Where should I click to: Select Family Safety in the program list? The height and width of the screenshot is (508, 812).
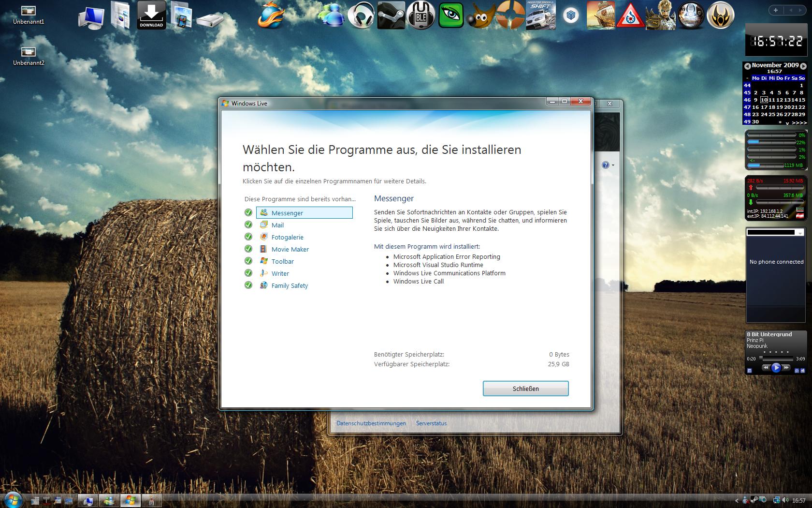pos(290,285)
